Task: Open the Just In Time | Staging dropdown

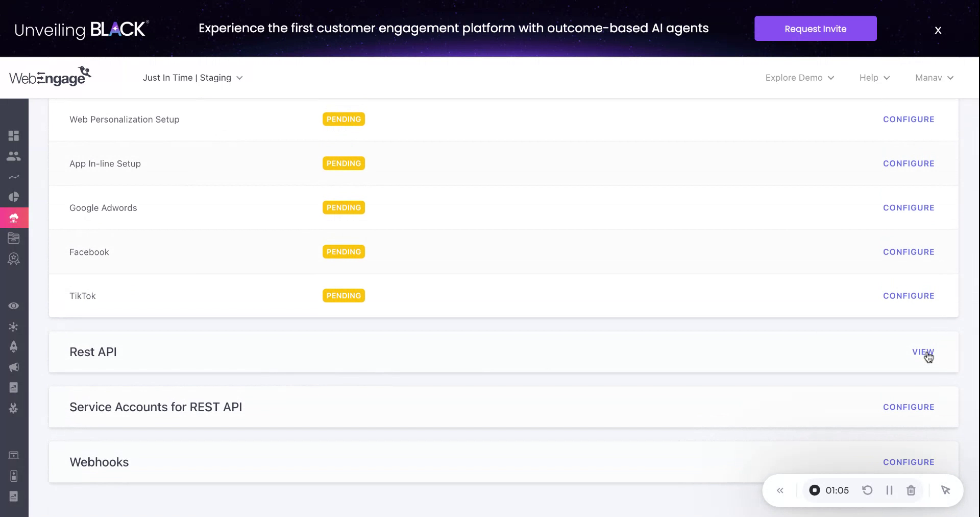Action: click(x=192, y=78)
